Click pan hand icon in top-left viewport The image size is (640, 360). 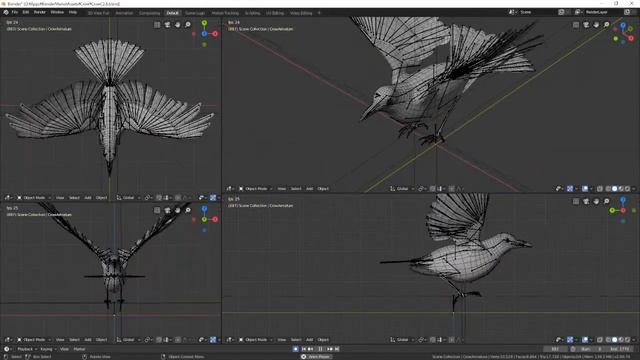tap(178, 25)
